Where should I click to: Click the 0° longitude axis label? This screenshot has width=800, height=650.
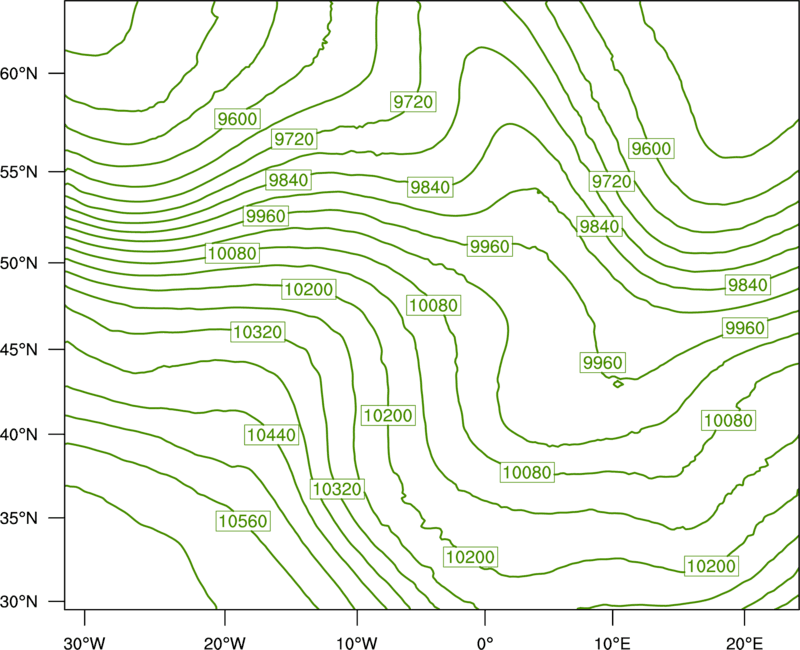point(485,643)
